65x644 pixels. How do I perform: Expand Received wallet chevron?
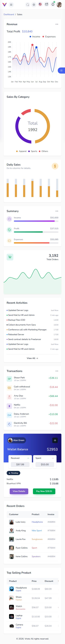pos(28,458)
